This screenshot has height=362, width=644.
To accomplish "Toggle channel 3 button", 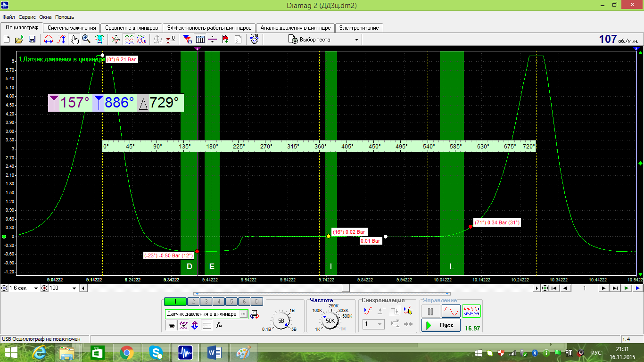I will (x=206, y=302).
